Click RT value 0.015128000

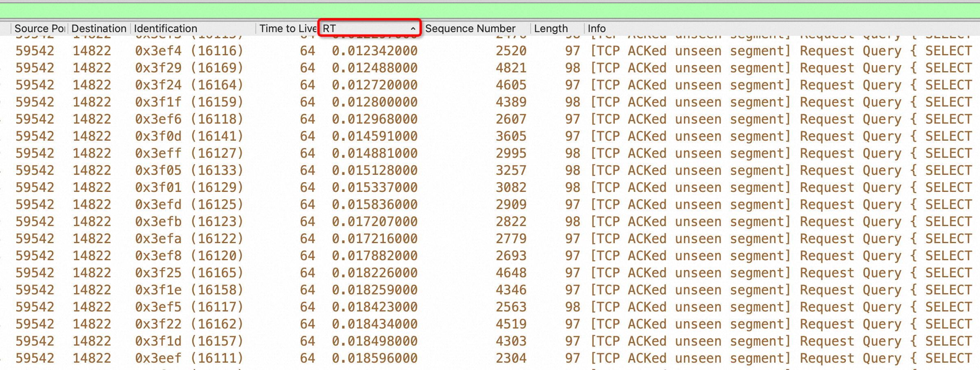click(375, 170)
